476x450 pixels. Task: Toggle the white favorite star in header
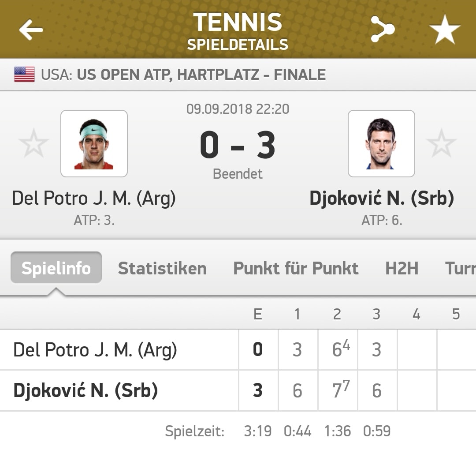point(445,30)
